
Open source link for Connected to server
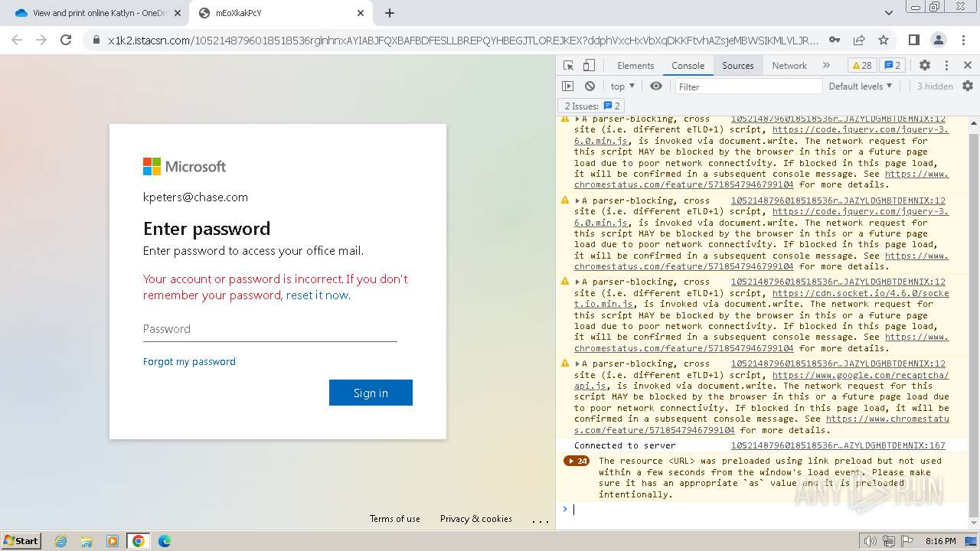point(838,445)
